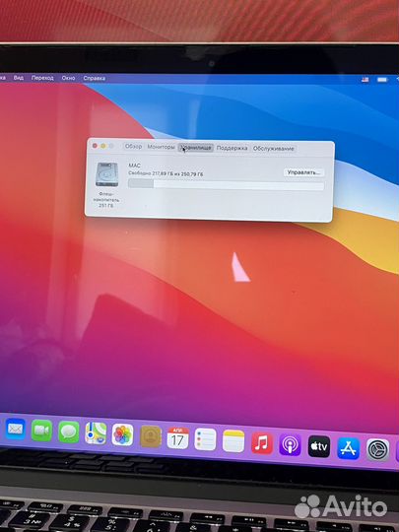Open Maps from the Dock
The height and width of the screenshot is (532, 399).
pos(96,433)
